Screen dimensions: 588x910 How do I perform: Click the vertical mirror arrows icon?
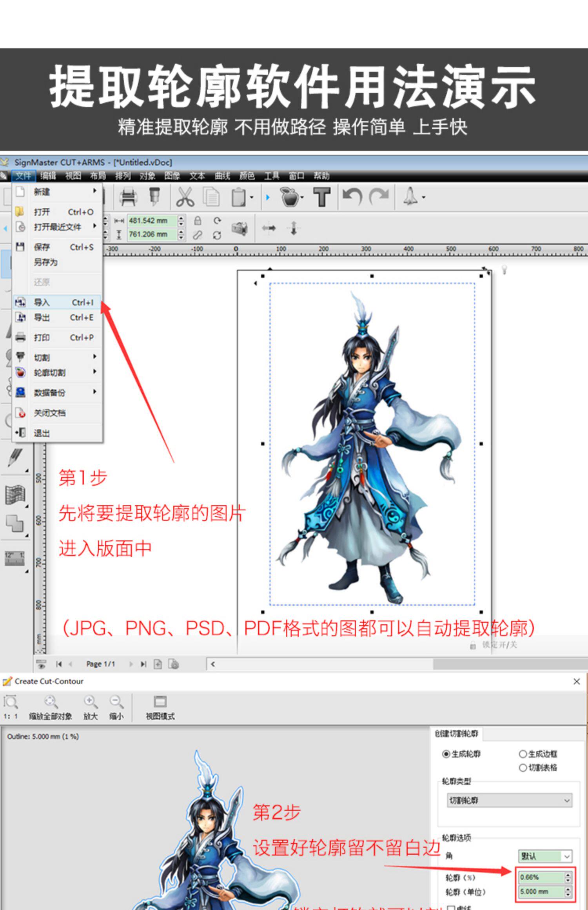pyautogui.click(x=294, y=228)
